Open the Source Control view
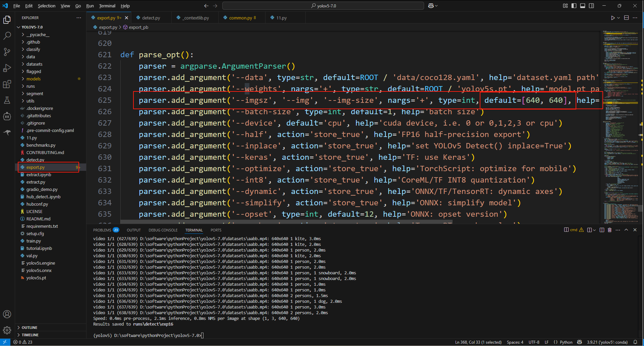The height and width of the screenshot is (346, 644). pos(7,51)
